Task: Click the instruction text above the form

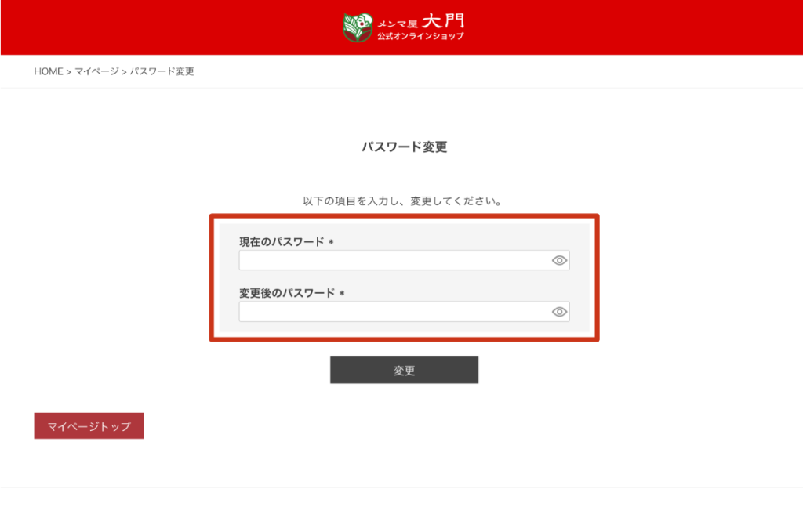Action: (x=402, y=201)
